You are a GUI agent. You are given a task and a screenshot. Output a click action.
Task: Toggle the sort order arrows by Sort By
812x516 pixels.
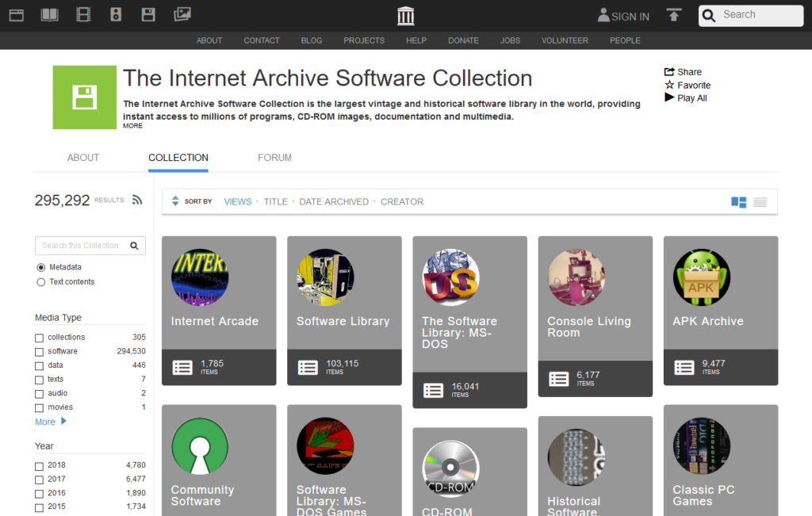coord(175,201)
